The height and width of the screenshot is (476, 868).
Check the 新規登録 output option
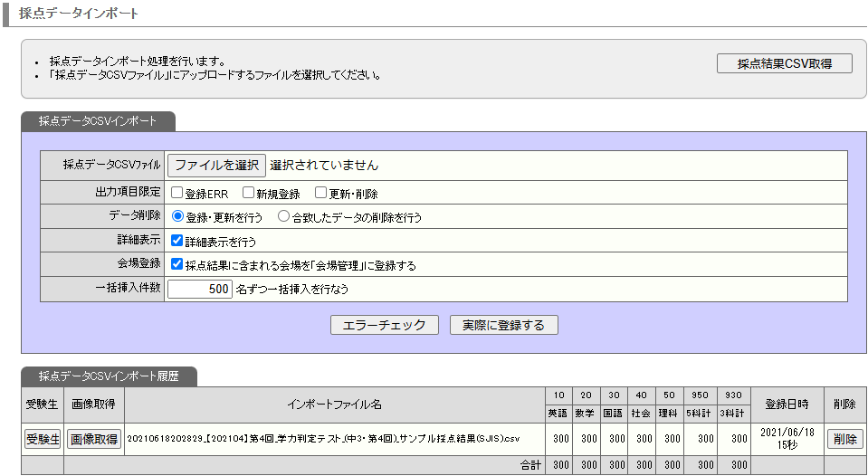[x=248, y=193]
